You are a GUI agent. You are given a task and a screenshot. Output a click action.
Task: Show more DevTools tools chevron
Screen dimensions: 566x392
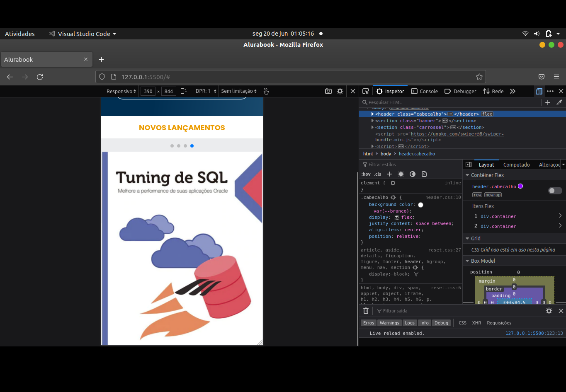click(513, 91)
